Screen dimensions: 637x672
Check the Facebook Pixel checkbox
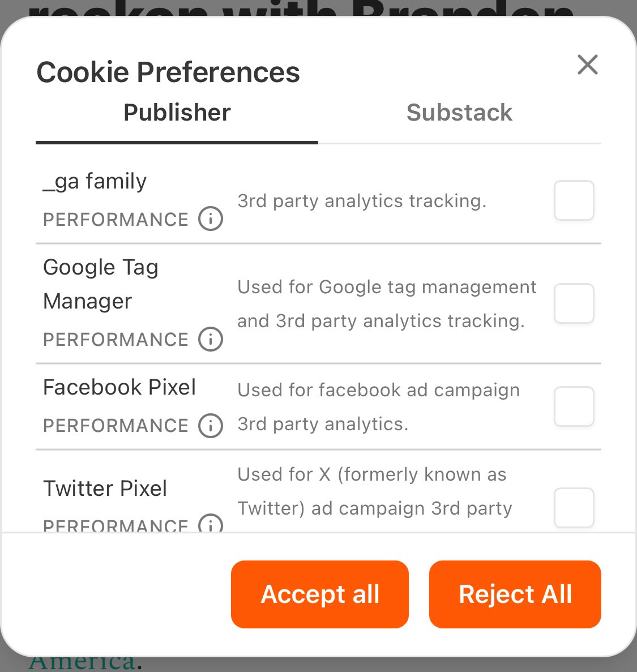click(574, 406)
